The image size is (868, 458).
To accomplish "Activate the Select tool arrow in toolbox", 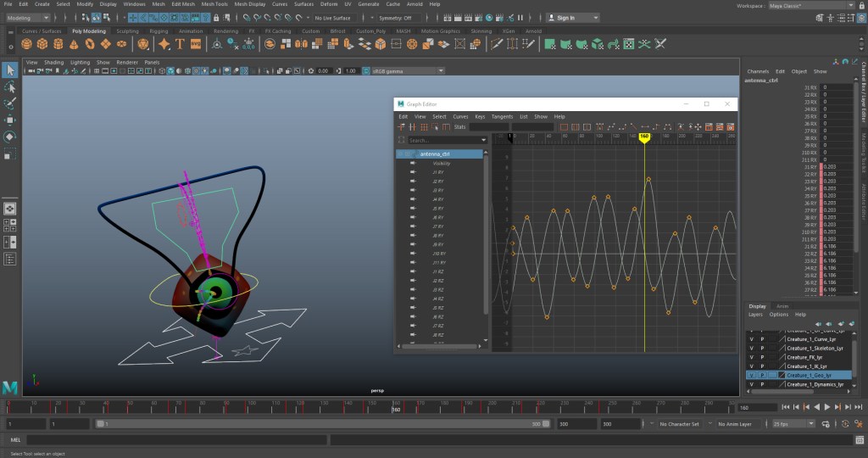I will [x=10, y=70].
